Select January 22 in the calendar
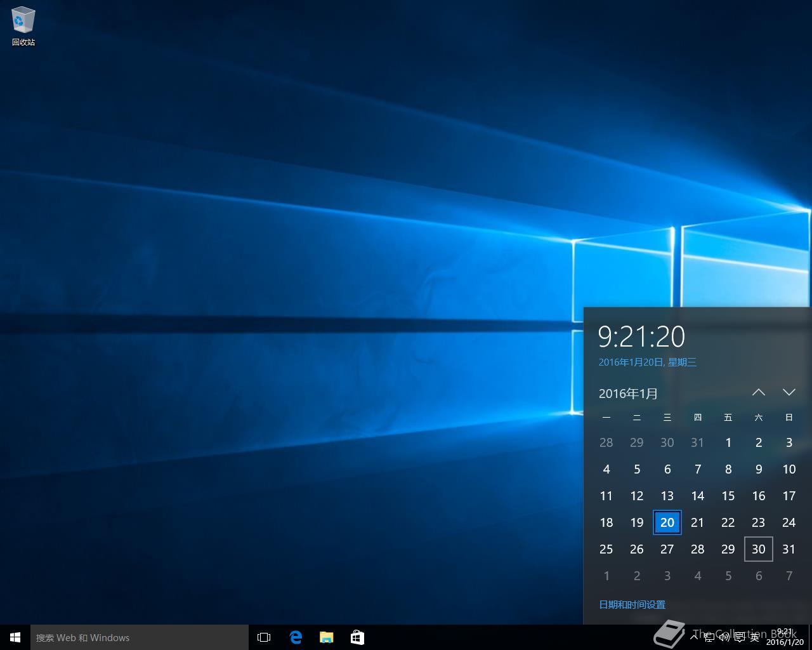 click(x=728, y=522)
